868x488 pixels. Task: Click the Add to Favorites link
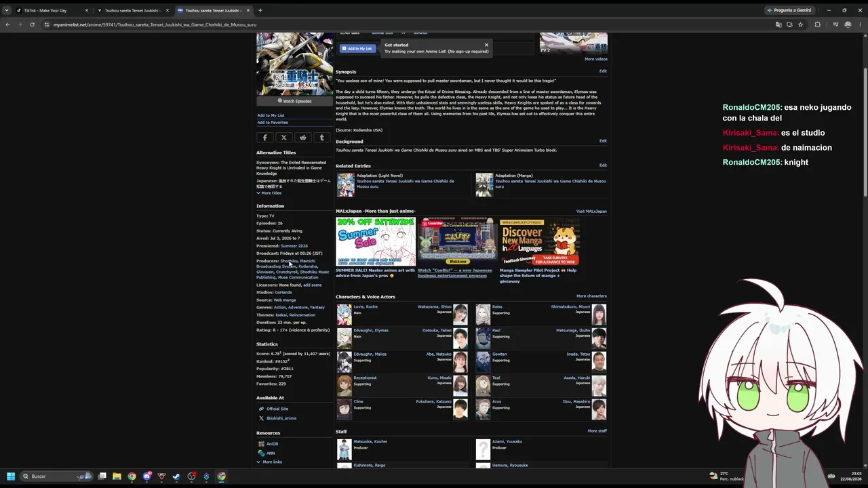(273, 123)
